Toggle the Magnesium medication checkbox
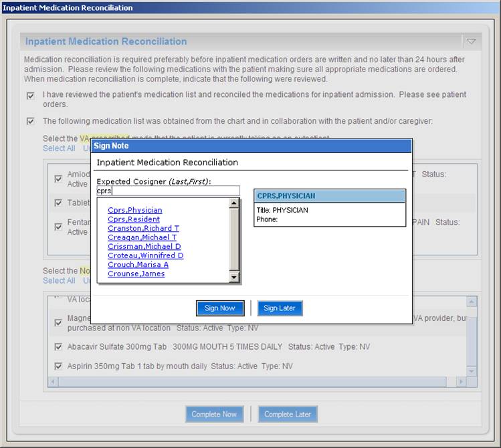Image resolution: width=501 pixels, height=448 pixels. point(59,322)
